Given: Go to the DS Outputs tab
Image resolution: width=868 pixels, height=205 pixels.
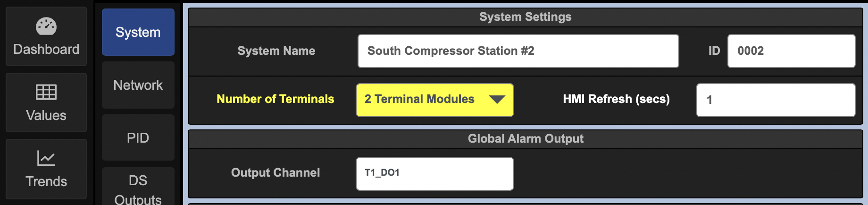Looking at the screenshot, I should pos(138,189).
